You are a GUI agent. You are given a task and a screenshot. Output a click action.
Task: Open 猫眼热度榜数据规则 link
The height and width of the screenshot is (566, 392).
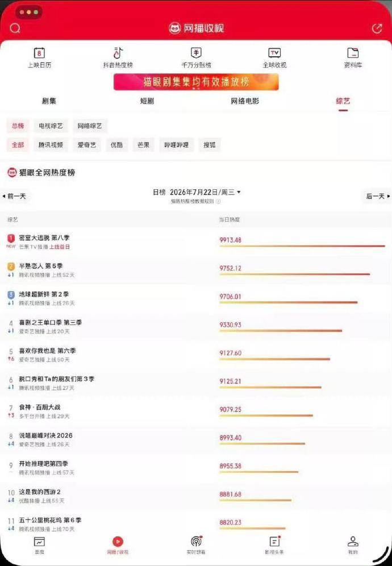pos(193,201)
